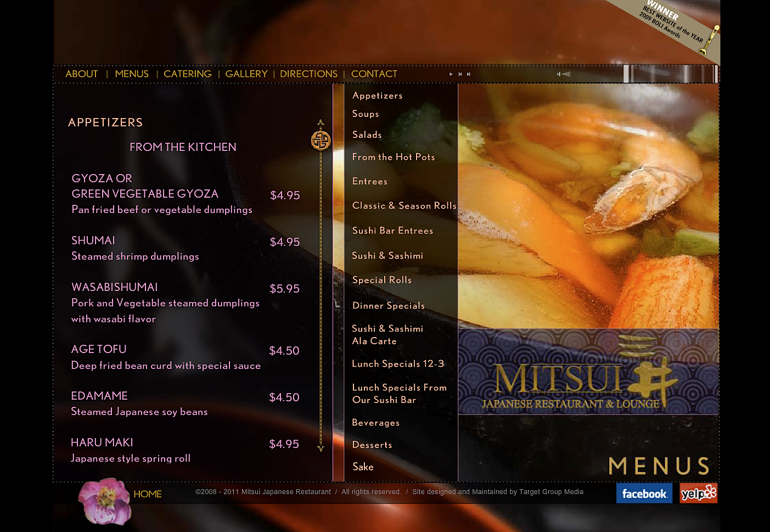Click the FROM THE KITCHEN subheading
This screenshot has height=532, width=770.
[183, 147]
